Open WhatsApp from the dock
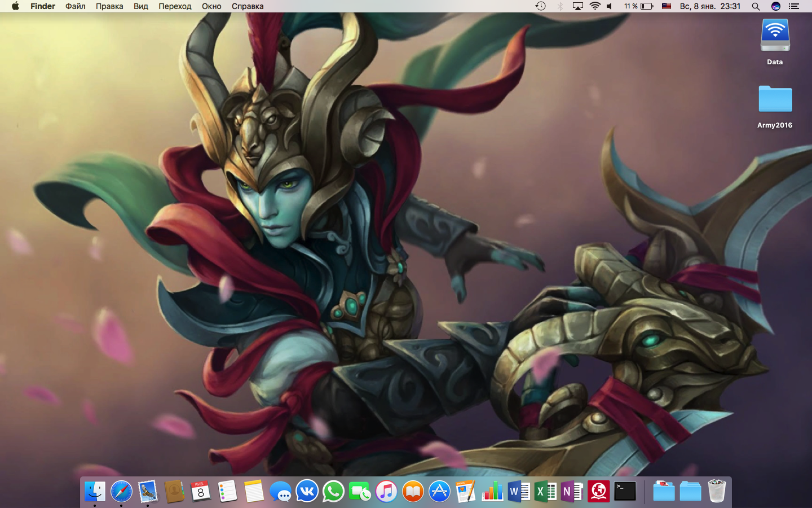 tap(333, 492)
